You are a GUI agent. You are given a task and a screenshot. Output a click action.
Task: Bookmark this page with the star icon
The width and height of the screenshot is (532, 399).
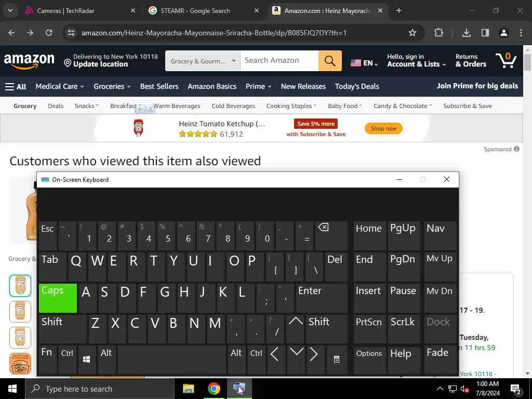tap(412, 33)
